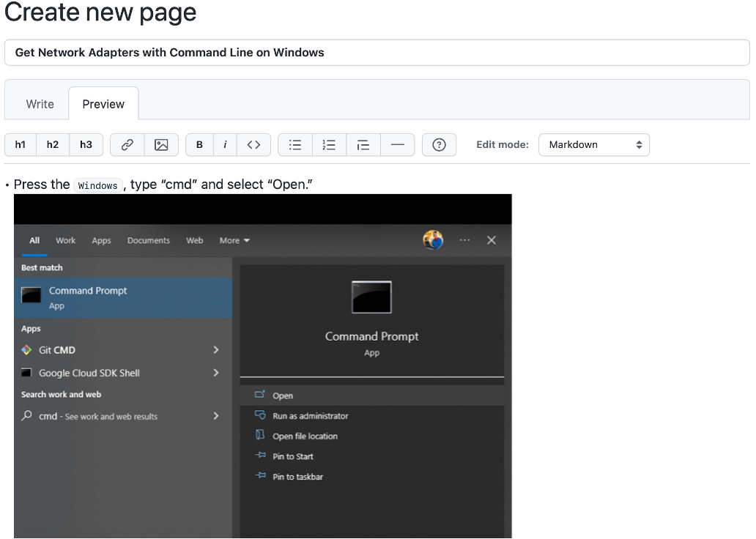
Task: Switch to the Write tab
Action: [40, 104]
